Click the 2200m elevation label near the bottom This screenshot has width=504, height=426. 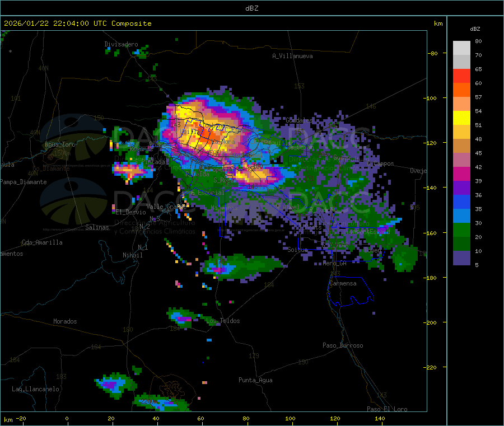pyautogui.click(x=149, y=401)
